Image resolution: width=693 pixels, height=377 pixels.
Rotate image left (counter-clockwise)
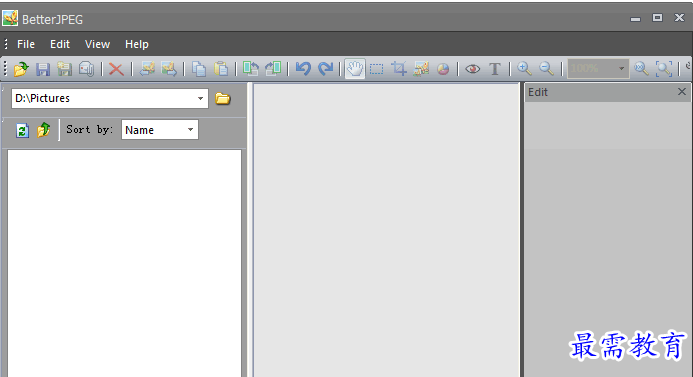pyautogui.click(x=273, y=69)
